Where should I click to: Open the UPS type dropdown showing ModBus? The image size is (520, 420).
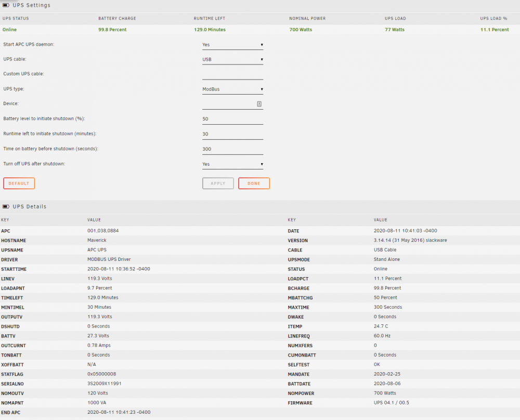point(232,89)
